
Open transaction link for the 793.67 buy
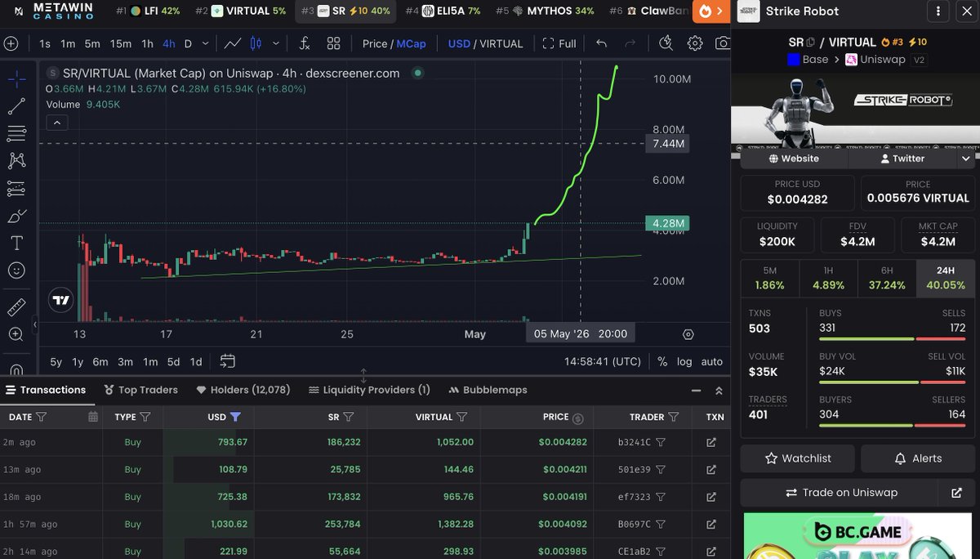pyautogui.click(x=711, y=442)
